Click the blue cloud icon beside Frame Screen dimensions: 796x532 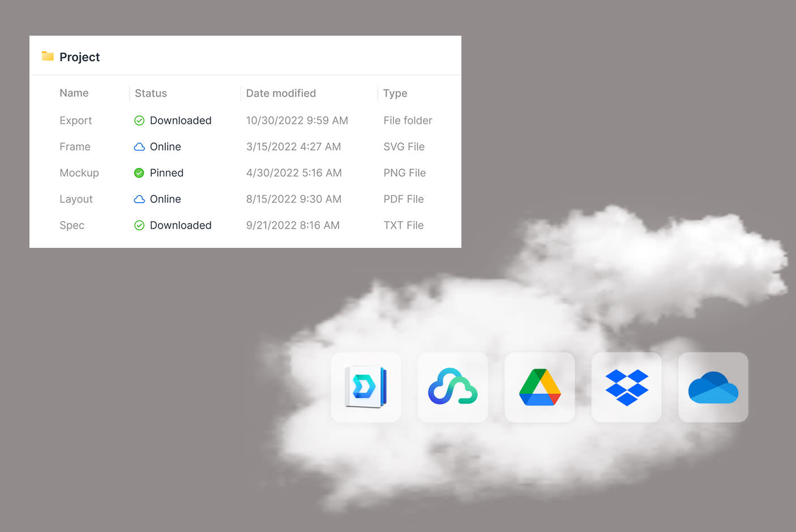pos(139,147)
